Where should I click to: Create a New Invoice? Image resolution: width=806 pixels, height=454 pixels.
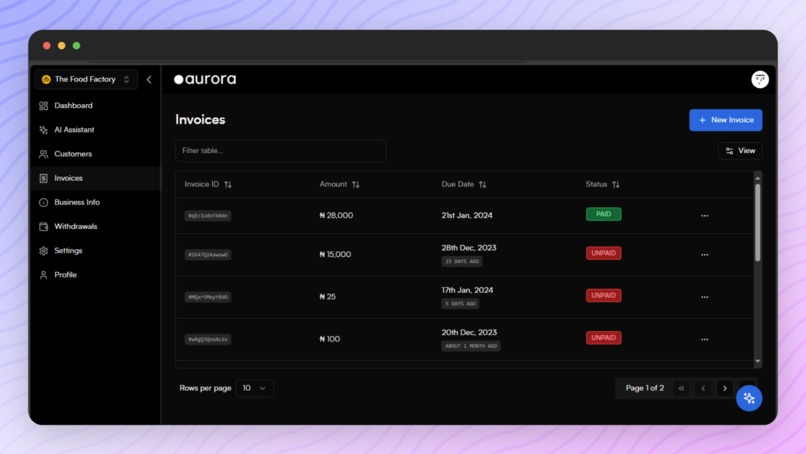[x=725, y=120]
